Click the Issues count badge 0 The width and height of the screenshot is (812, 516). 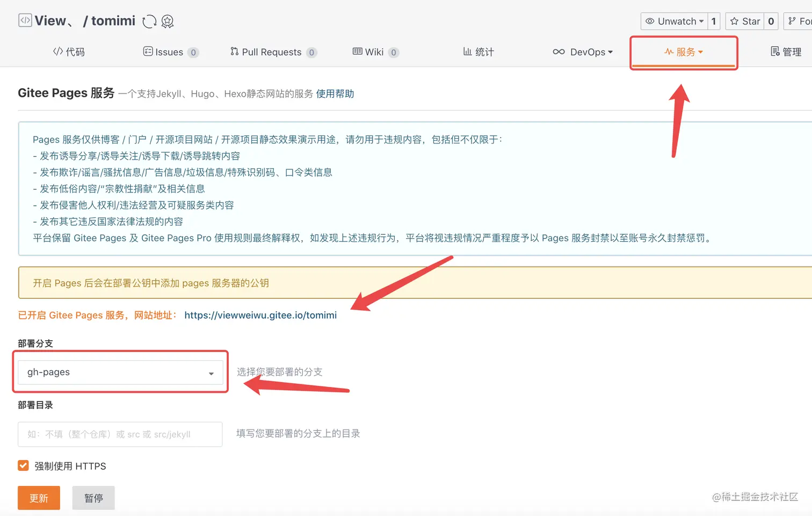click(x=193, y=53)
